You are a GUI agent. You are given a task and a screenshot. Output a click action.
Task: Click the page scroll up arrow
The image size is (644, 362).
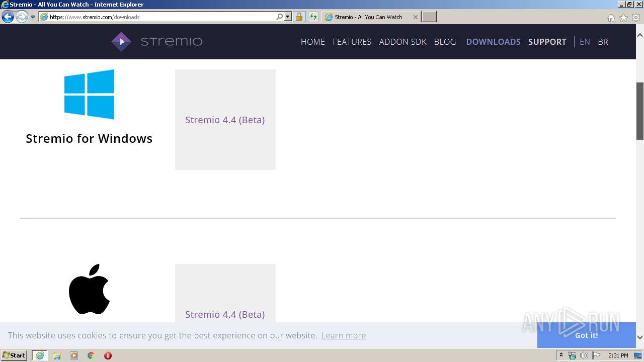tap(640, 36)
